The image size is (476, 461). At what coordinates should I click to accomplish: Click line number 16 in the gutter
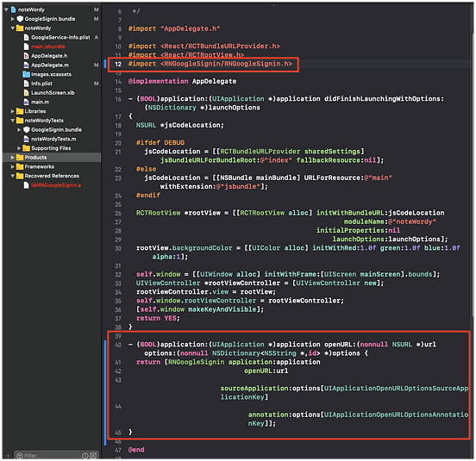point(118,99)
